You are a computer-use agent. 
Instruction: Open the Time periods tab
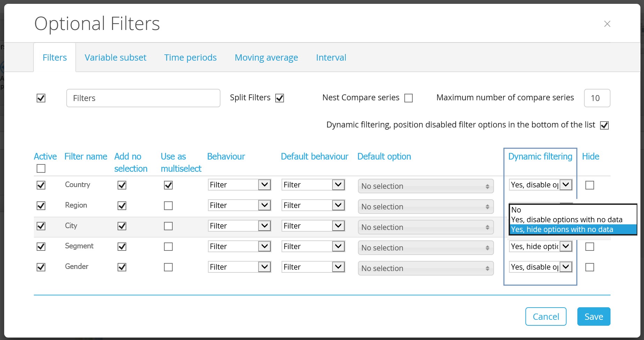[x=190, y=57]
